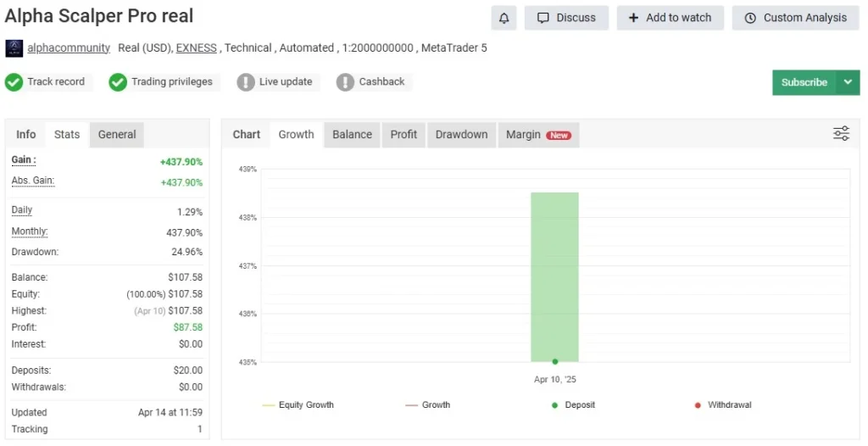This screenshot has height=446, width=868.
Task: Open the chart settings sliders icon
Action: pos(841,133)
